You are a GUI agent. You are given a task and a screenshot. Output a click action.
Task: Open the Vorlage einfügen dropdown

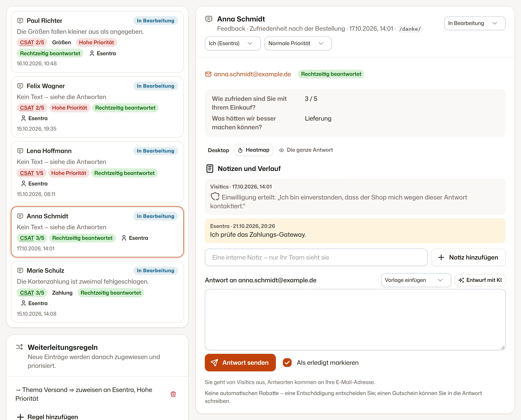(x=416, y=280)
